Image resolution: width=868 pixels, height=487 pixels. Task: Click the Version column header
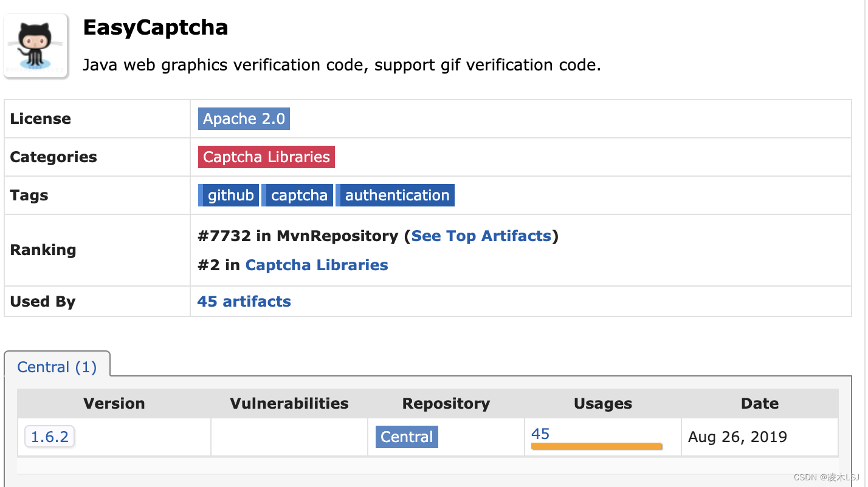coord(114,403)
